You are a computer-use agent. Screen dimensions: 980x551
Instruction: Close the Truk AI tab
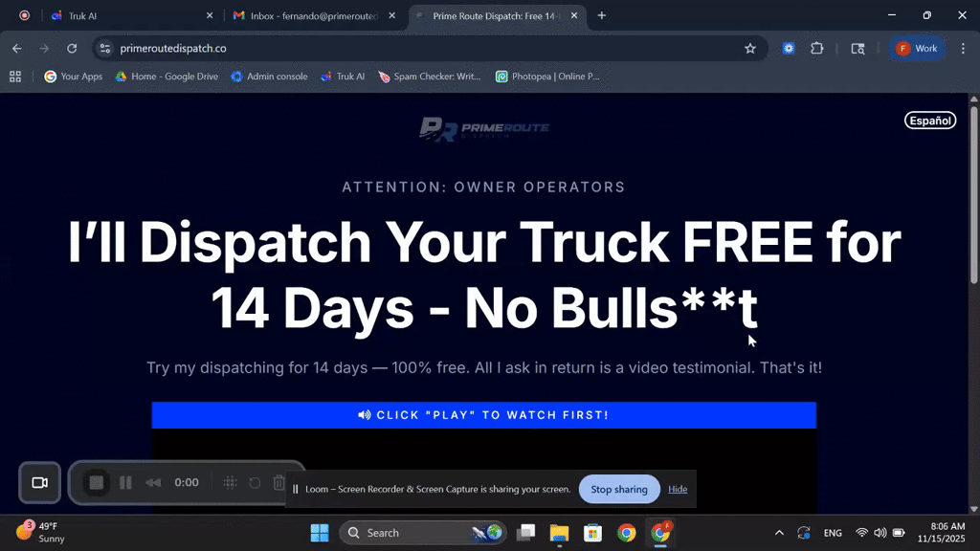point(210,15)
